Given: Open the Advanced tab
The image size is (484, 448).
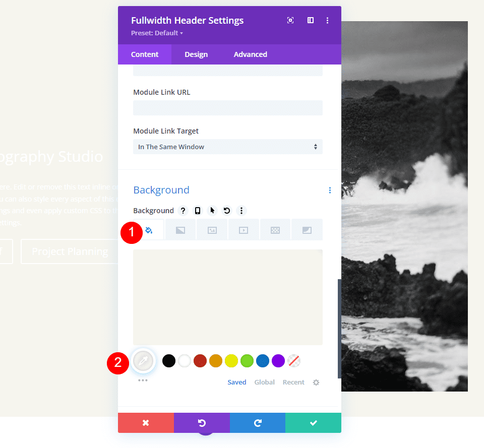Looking at the screenshot, I should [x=250, y=54].
